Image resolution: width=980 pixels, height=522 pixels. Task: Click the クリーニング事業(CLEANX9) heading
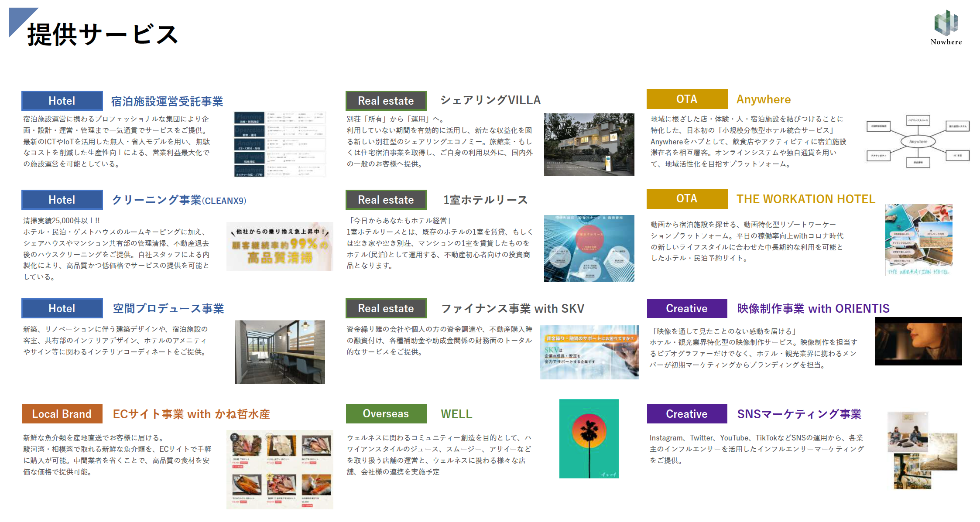click(179, 200)
